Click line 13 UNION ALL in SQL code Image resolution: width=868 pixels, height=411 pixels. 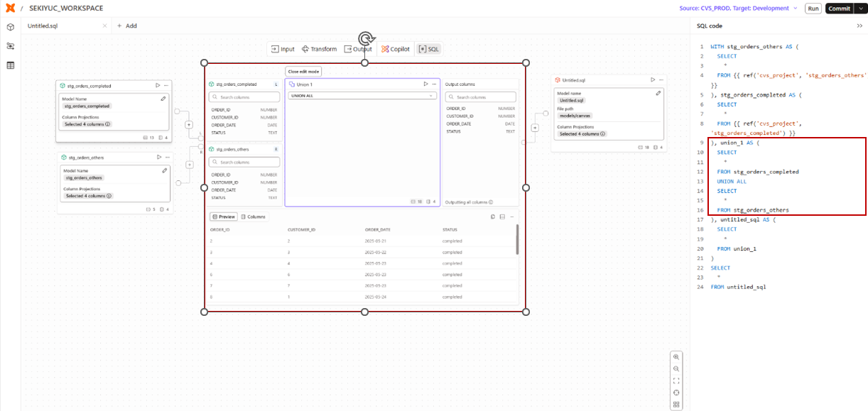[732, 182]
